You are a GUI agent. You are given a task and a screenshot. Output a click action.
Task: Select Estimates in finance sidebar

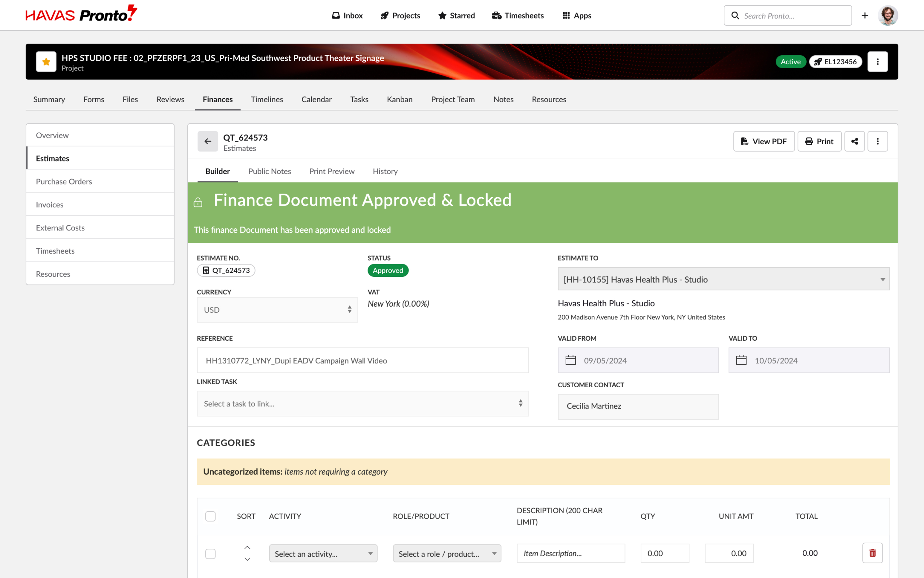coord(100,158)
